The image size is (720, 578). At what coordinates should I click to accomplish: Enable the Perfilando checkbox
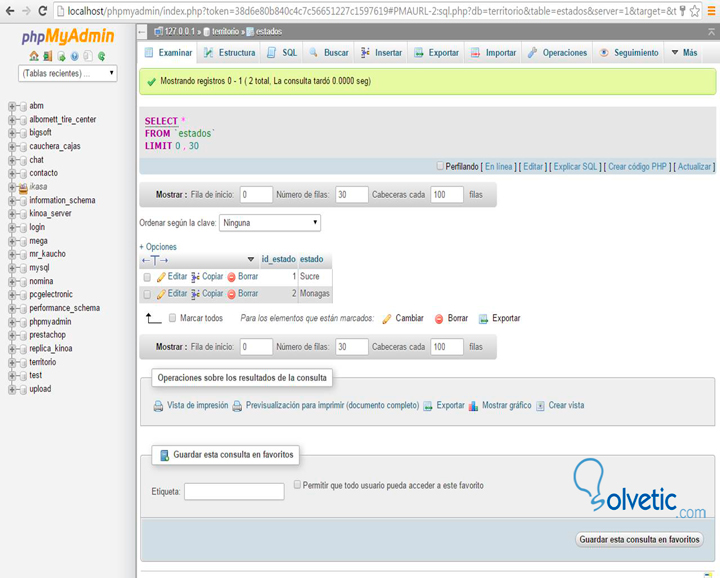pos(440,166)
